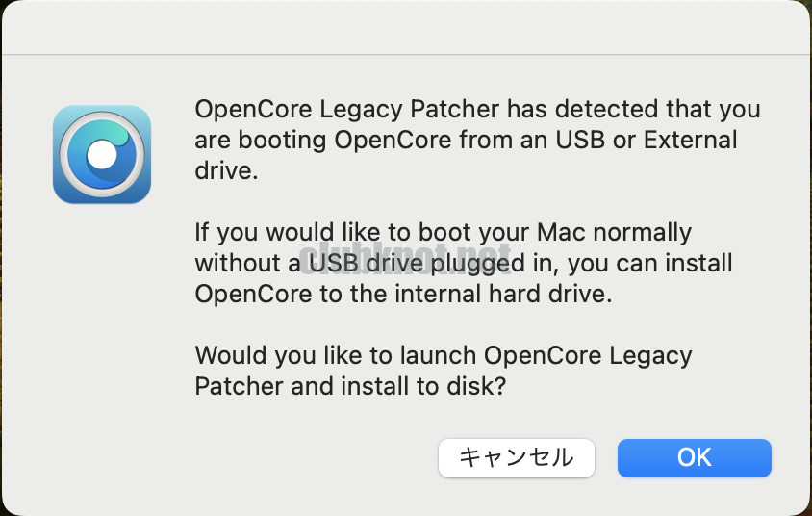Click the "If you would like to boot" line
This screenshot has height=516, width=812.
coord(443,232)
